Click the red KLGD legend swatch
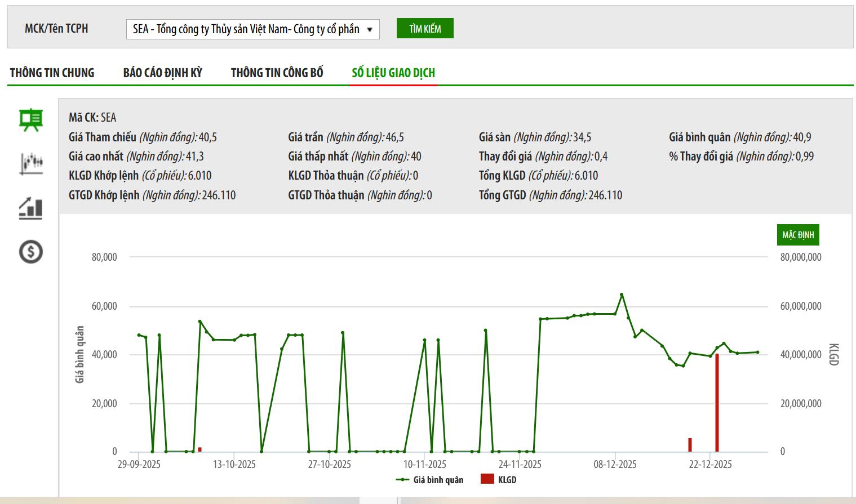Viewport: 856px width, 504px height. (487, 479)
